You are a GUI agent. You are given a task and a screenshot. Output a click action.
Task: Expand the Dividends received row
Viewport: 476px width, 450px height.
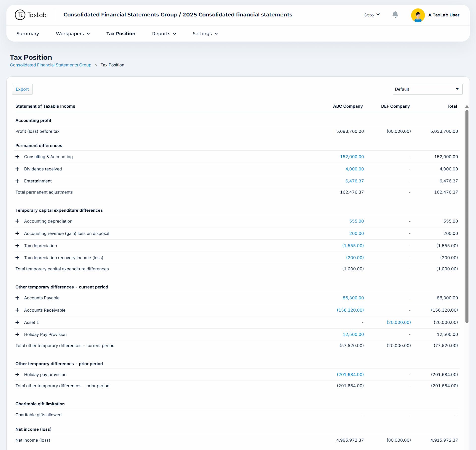point(17,169)
